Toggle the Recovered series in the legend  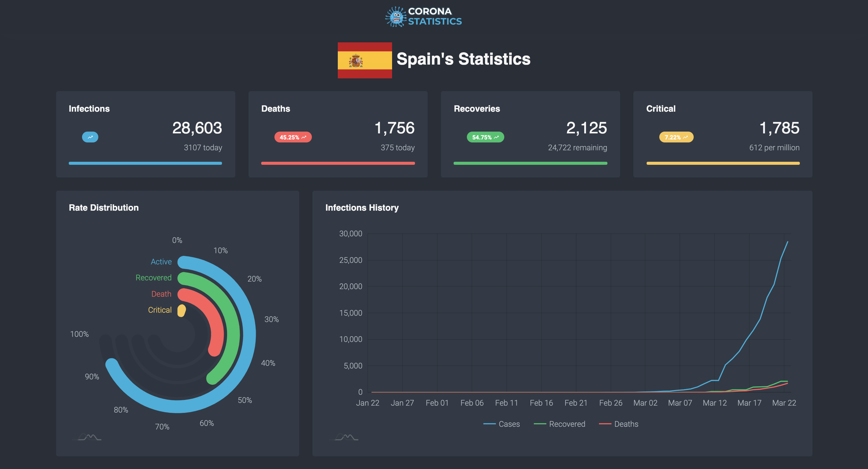tap(560, 424)
